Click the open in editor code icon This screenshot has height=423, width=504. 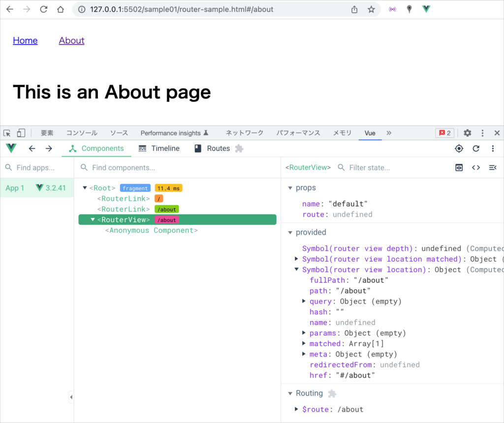tap(476, 168)
